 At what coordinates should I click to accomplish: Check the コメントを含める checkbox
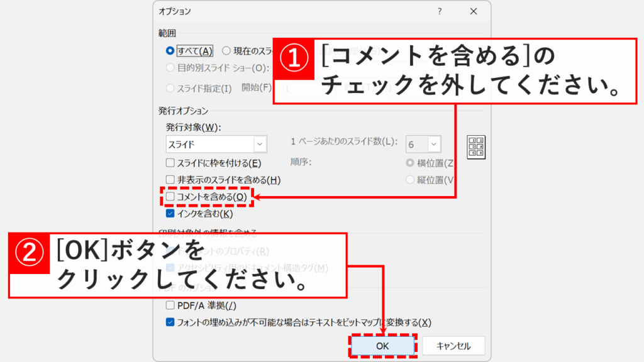point(169,195)
